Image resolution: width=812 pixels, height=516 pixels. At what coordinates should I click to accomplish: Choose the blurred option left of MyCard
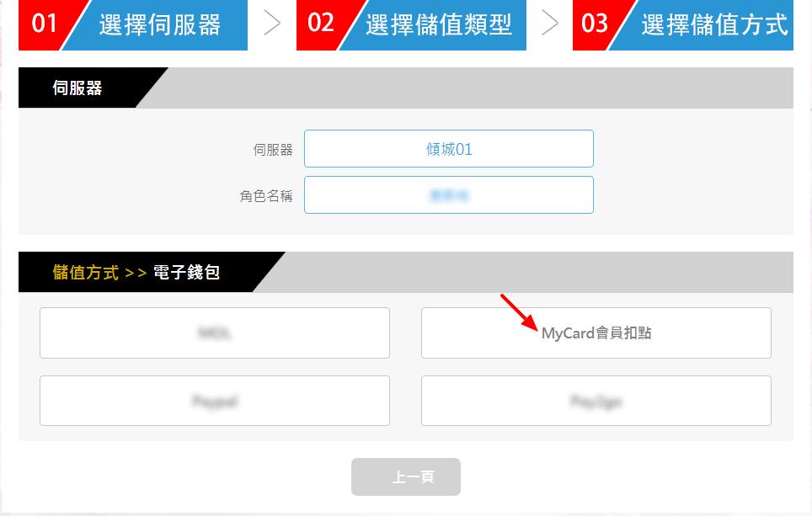click(215, 332)
